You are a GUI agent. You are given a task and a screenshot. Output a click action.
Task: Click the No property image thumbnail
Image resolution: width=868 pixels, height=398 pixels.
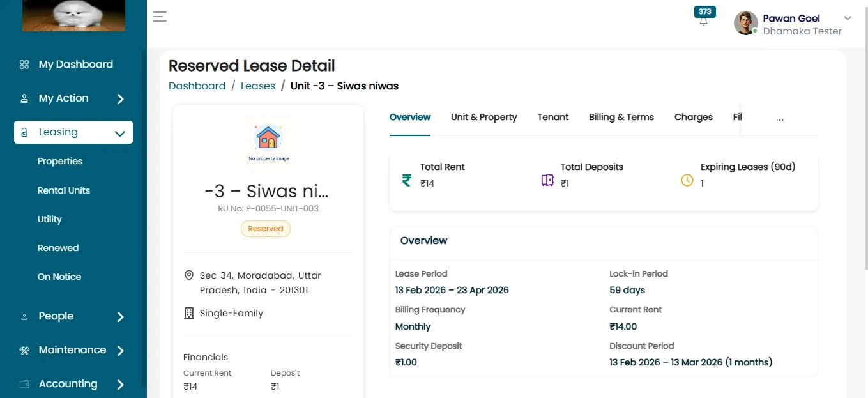point(268,144)
